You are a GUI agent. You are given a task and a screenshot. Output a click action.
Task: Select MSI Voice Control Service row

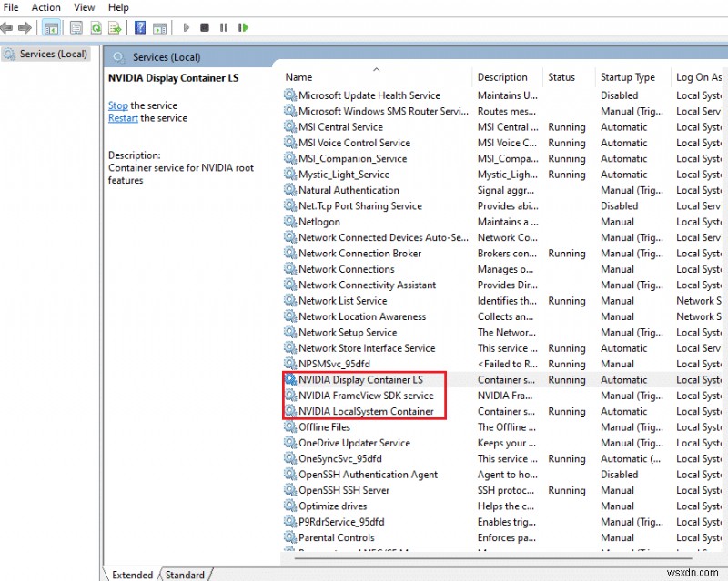504,143
